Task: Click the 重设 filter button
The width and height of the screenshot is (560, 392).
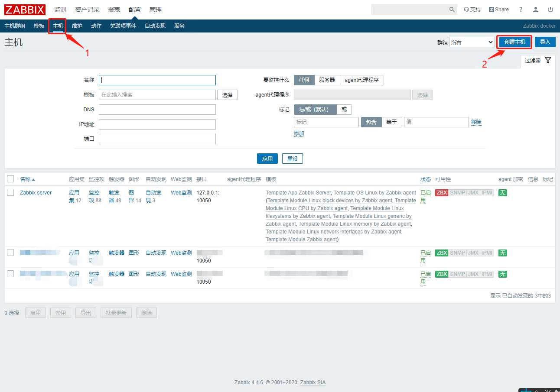Action: click(x=293, y=159)
